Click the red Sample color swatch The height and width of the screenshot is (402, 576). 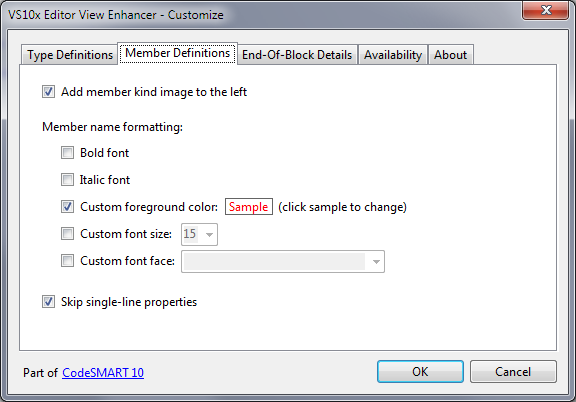point(249,207)
